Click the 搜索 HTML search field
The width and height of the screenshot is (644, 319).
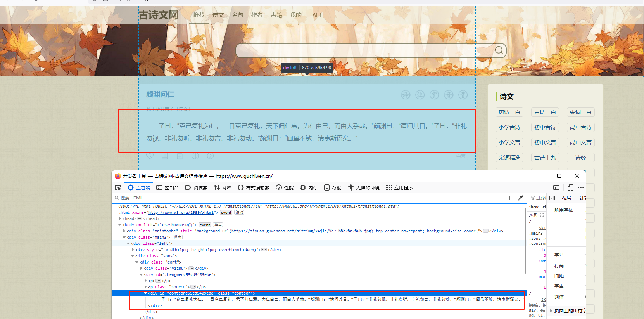click(x=308, y=198)
